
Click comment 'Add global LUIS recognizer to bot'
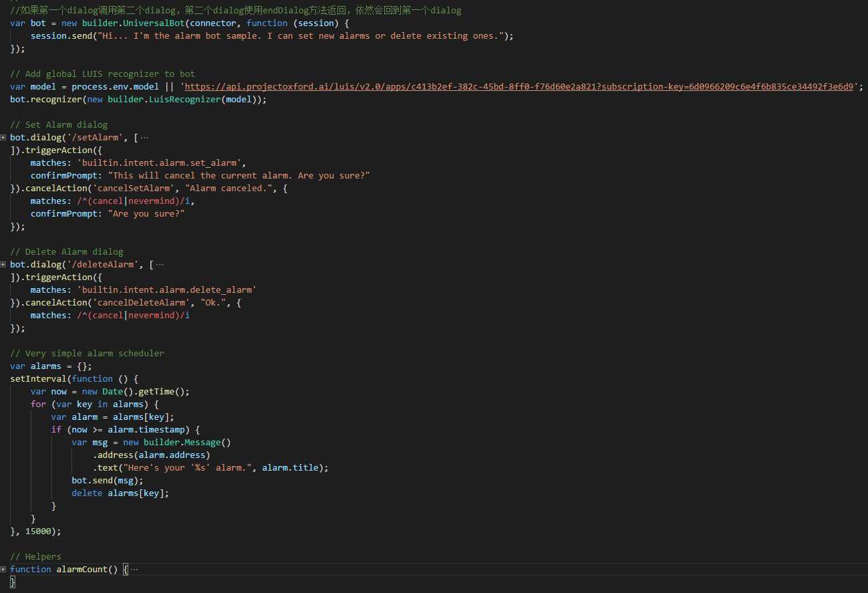(103, 74)
